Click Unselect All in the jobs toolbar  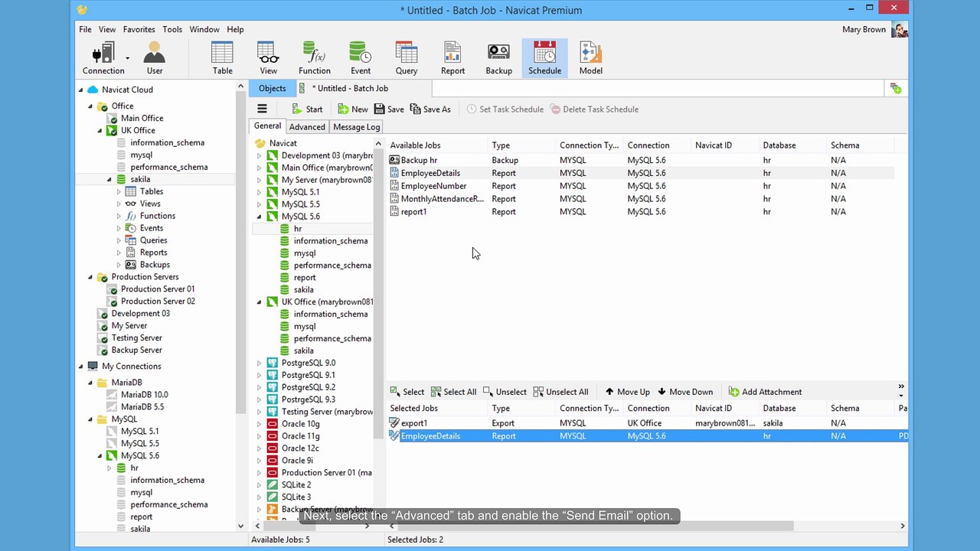click(x=560, y=392)
